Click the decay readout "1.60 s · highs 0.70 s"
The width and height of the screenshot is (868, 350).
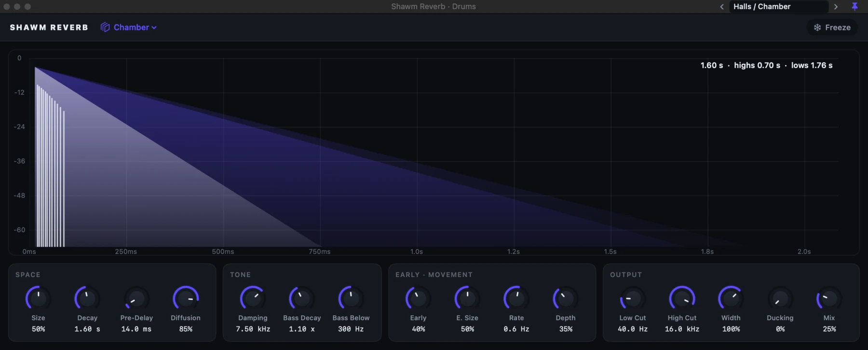pyautogui.click(x=740, y=65)
